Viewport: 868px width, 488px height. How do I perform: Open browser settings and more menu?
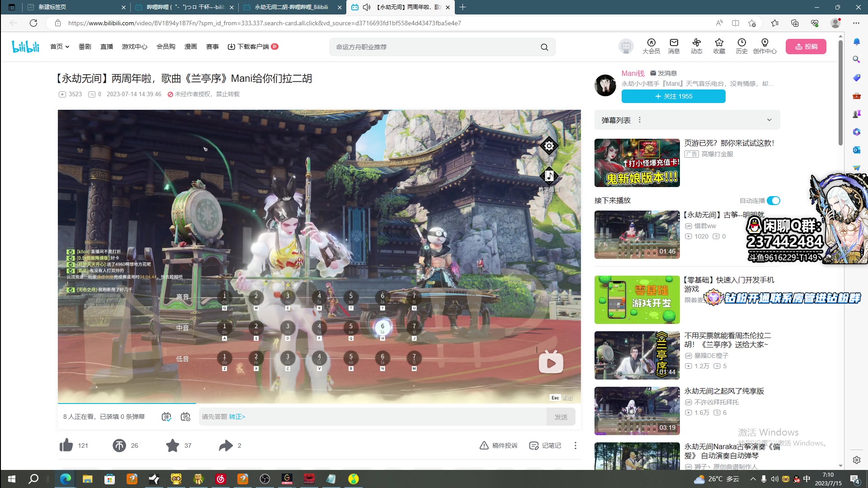pyautogui.click(x=856, y=23)
